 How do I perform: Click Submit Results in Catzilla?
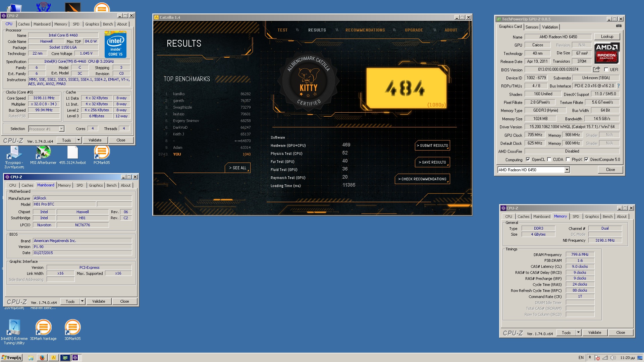coord(432,145)
